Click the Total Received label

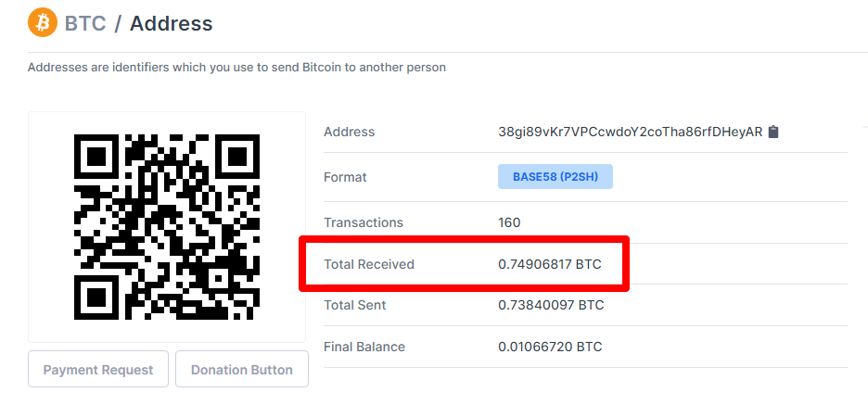[x=369, y=264]
